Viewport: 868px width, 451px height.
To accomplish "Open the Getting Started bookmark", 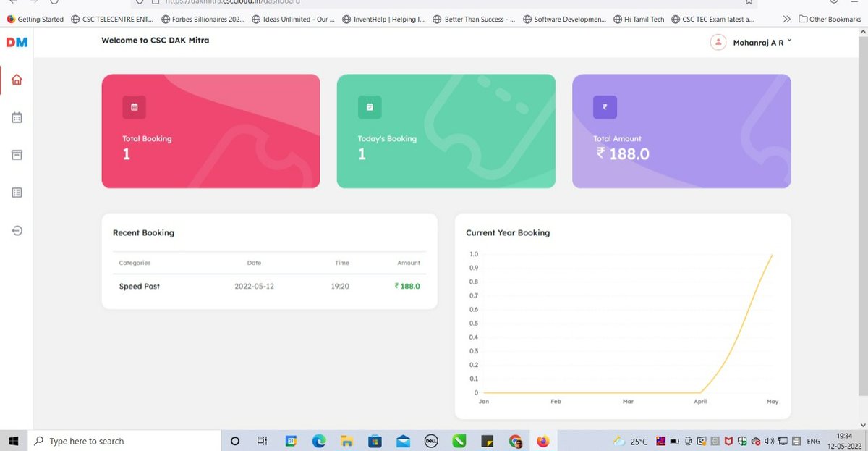I will tap(35, 20).
